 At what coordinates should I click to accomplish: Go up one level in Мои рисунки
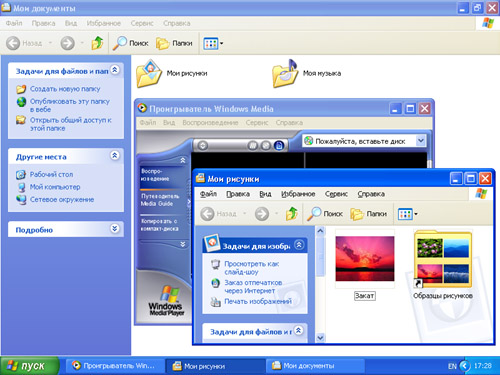(292, 213)
